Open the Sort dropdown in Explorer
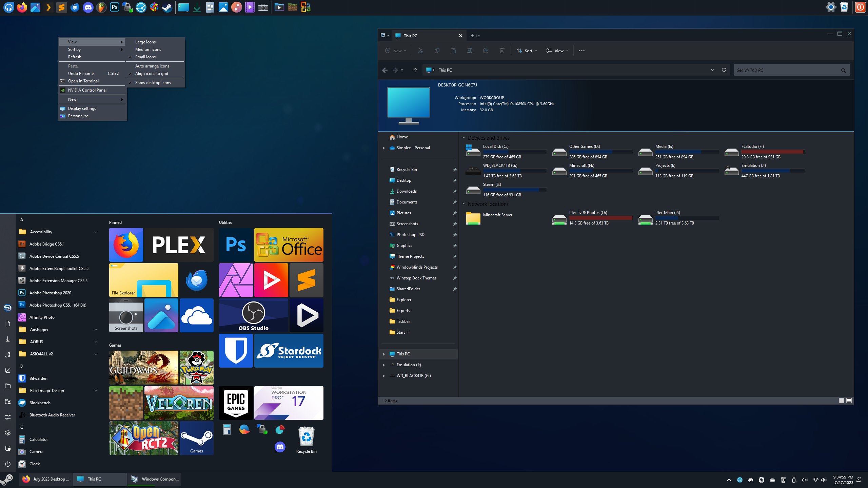 [x=527, y=51]
